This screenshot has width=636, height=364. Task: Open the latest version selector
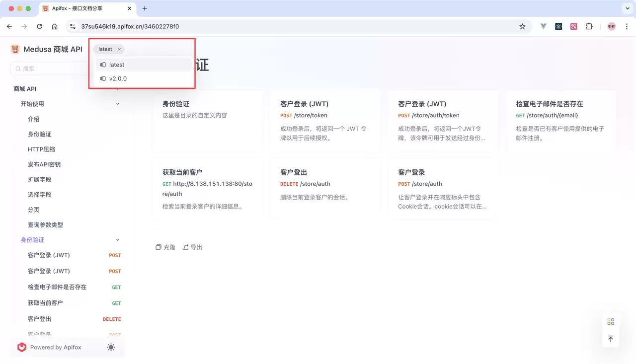coord(109,49)
